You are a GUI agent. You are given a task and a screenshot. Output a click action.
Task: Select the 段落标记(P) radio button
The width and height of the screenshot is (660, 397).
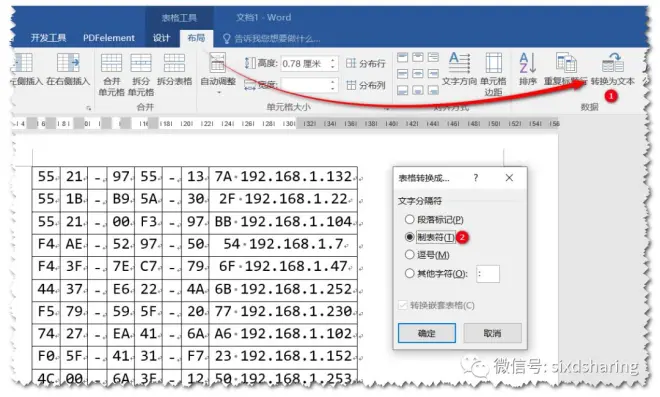coord(410,219)
